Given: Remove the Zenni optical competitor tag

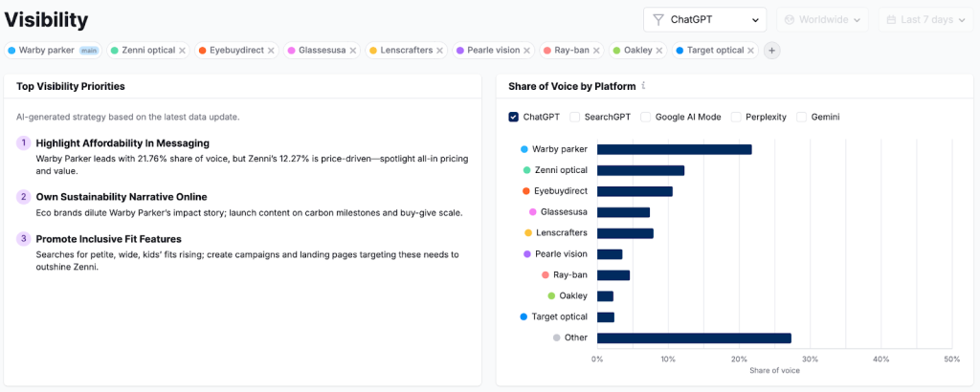Looking at the screenshot, I should point(182,51).
